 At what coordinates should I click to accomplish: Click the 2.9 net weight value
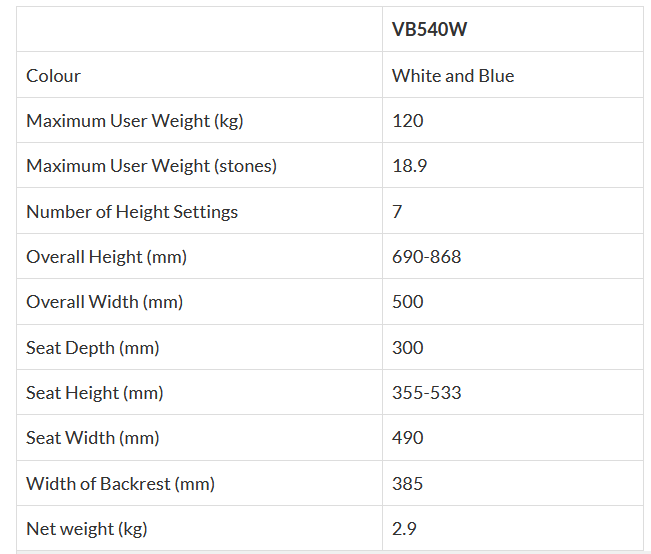coord(405,529)
